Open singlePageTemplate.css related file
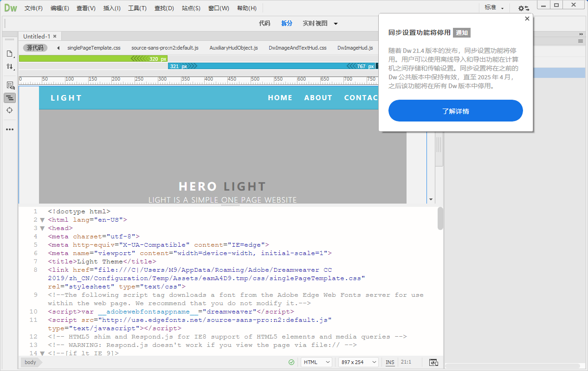The height and width of the screenshot is (371, 588). (94, 48)
